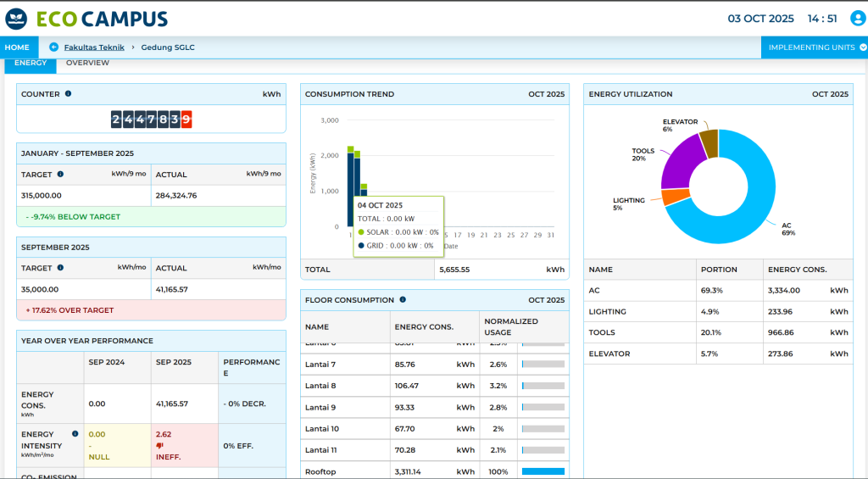Click the back arrow beside Fakultas Teknik
Image resolution: width=868 pixels, height=479 pixels.
54,47
